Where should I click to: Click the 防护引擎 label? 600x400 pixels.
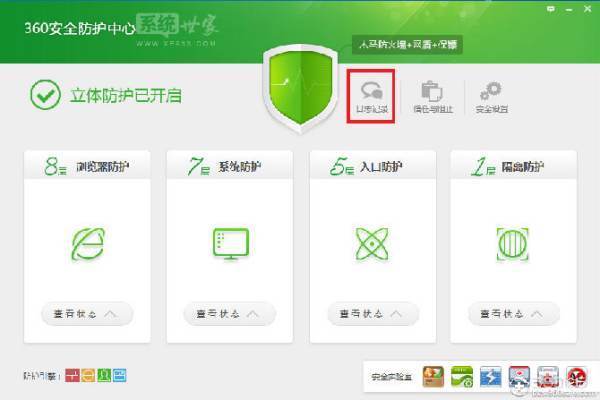pyautogui.click(x=42, y=376)
